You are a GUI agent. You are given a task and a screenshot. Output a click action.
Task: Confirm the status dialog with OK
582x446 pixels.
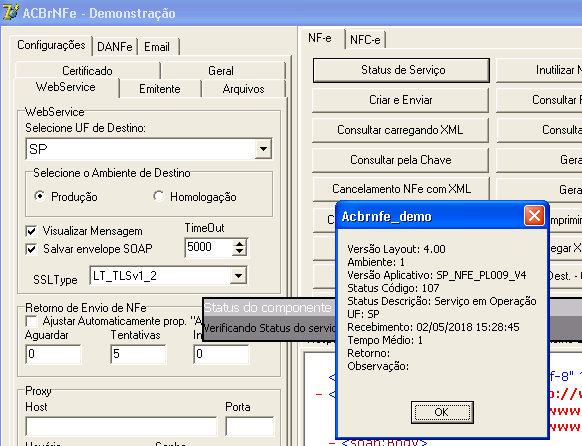click(x=442, y=412)
